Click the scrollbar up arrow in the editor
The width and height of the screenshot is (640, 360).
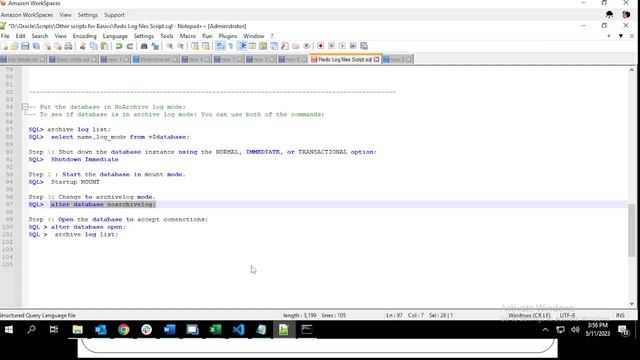tap(631, 70)
